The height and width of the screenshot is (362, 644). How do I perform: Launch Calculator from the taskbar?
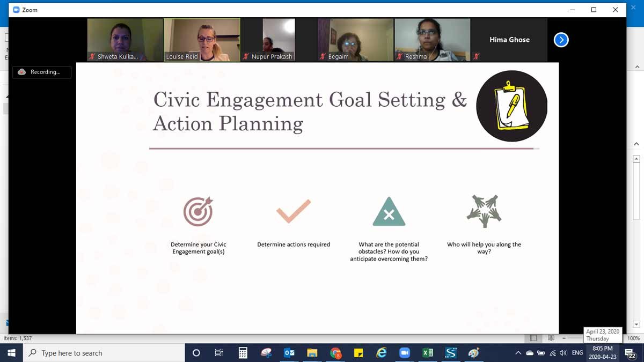tap(243, 353)
